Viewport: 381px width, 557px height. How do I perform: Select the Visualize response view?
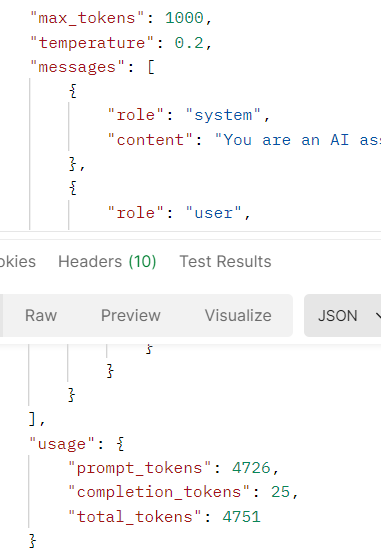click(x=238, y=315)
